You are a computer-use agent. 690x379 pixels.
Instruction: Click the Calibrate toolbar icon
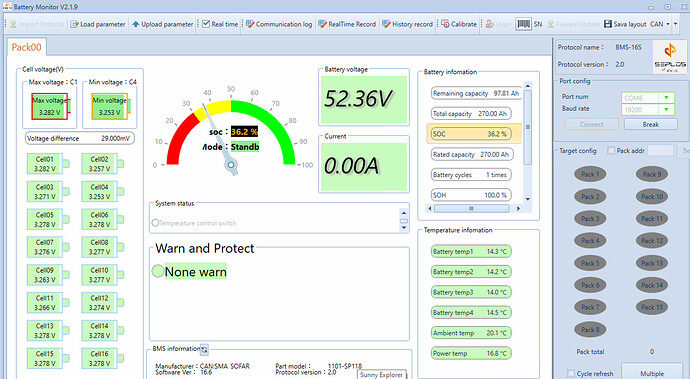coord(445,24)
